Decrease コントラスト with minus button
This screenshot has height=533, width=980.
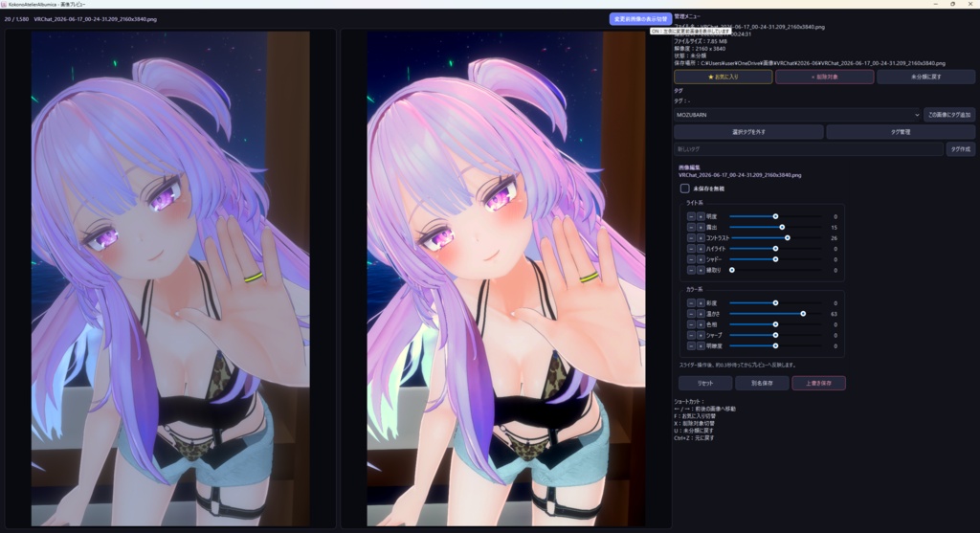click(691, 237)
